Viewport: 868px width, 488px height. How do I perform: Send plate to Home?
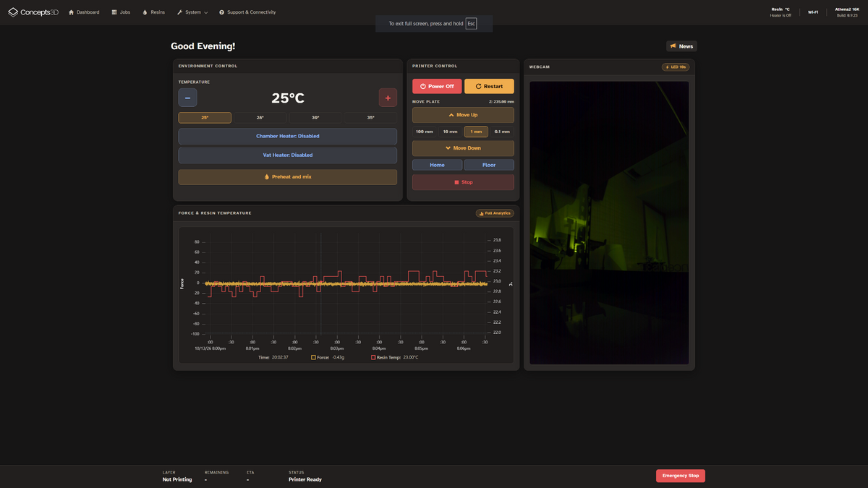point(437,165)
